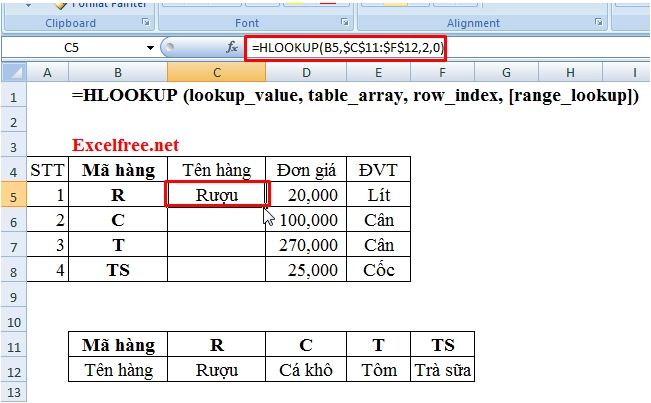
Task: Click the Select All corner box
Action: pyautogui.click(x=13, y=73)
